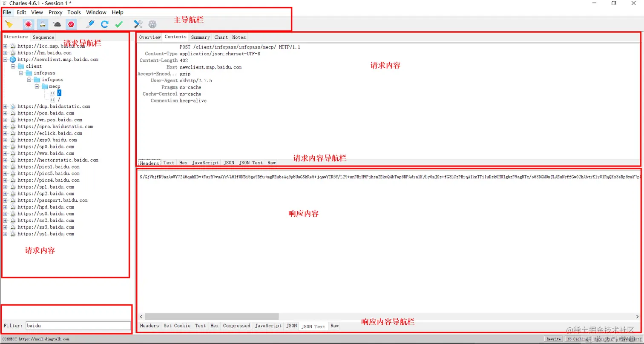Show request Headers view tab

pyautogui.click(x=149, y=163)
